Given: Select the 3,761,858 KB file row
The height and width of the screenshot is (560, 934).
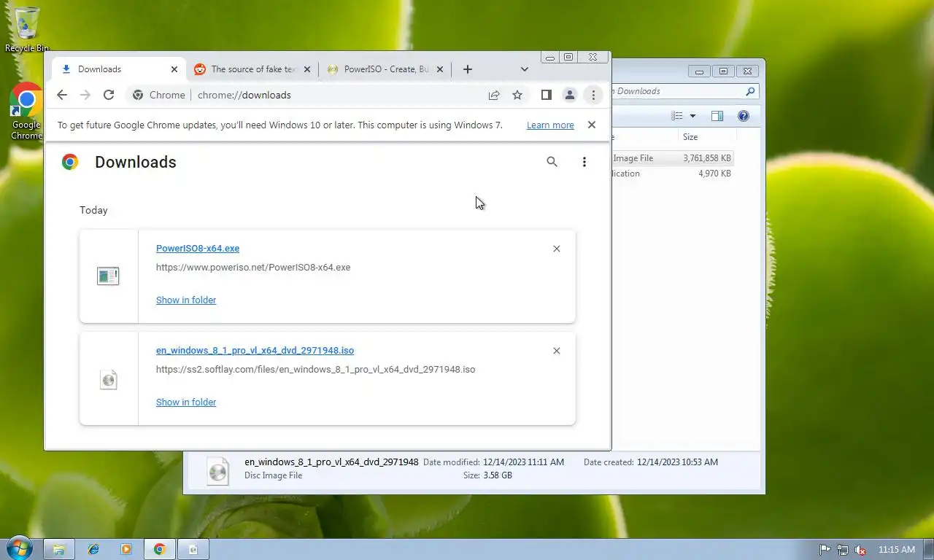Looking at the screenshot, I should [672, 158].
